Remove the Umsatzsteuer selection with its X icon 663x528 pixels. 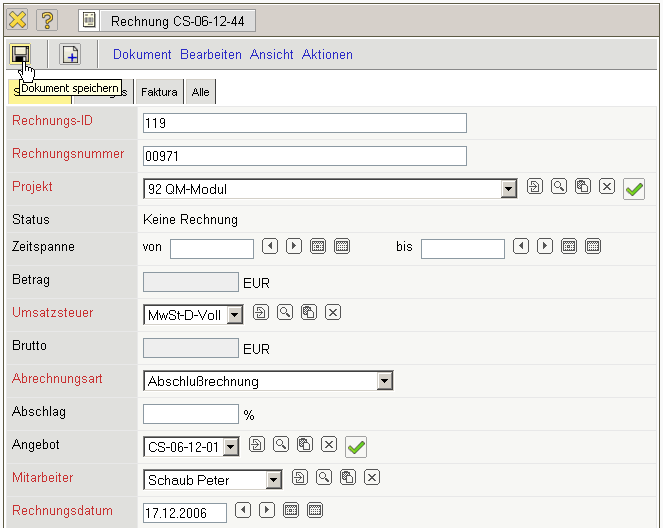[x=333, y=313]
